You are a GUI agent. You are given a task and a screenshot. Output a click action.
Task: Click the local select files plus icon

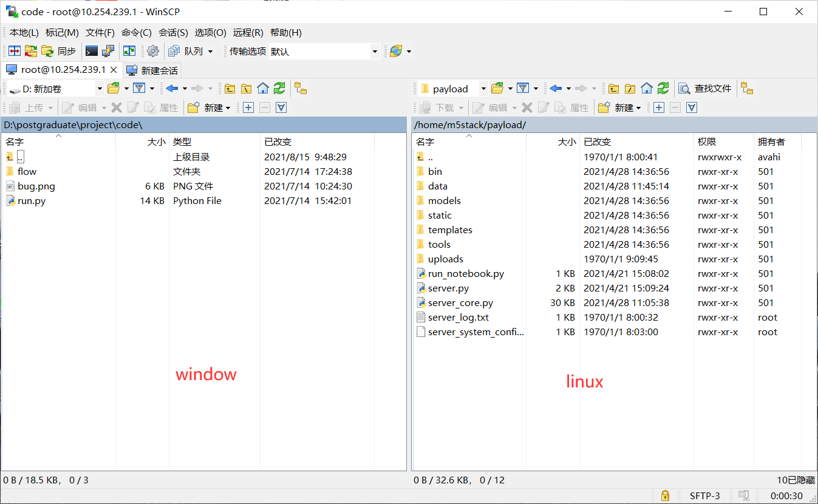pyautogui.click(x=248, y=107)
